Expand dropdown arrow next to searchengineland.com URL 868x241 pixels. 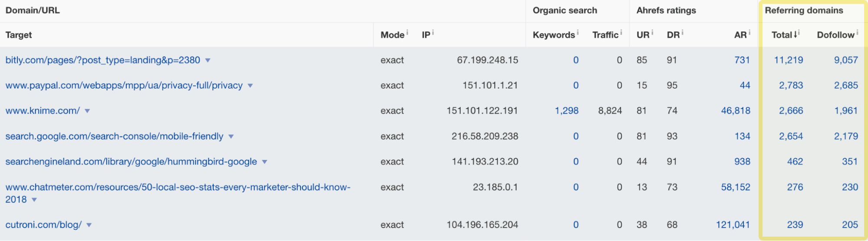coord(264,162)
